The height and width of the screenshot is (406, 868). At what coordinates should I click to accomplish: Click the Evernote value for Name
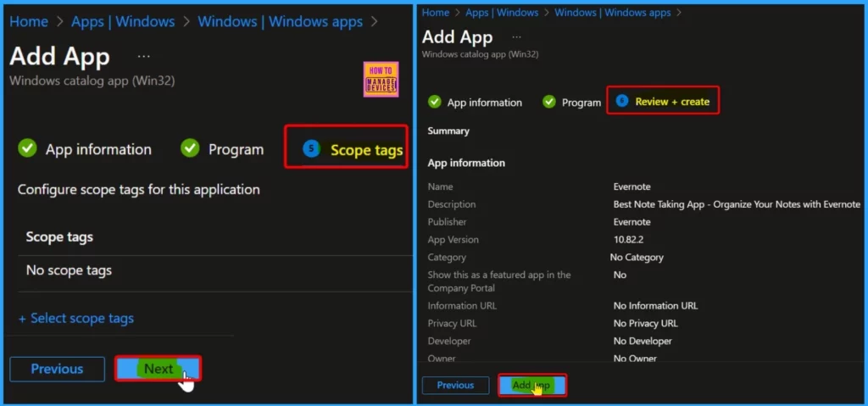click(x=632, y=186)
